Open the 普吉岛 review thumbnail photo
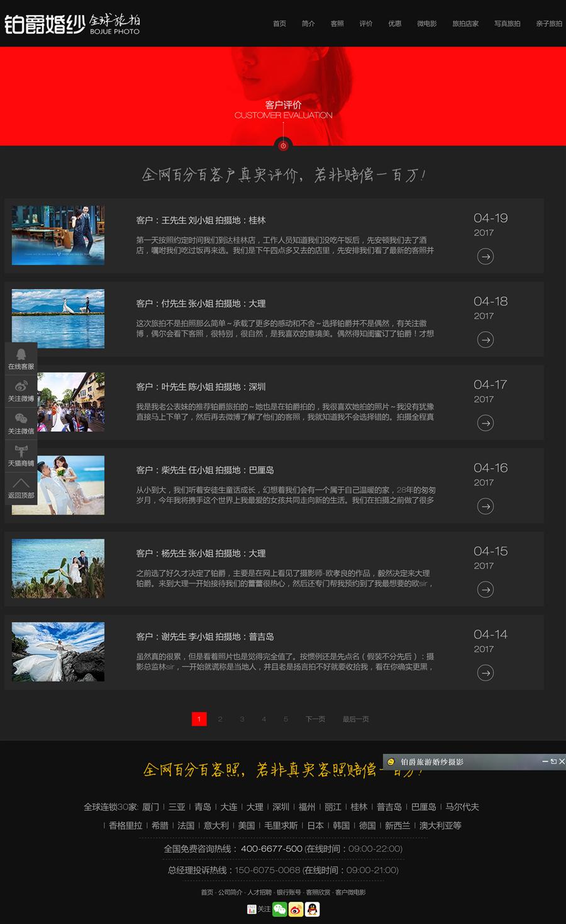The height and width of the screenshot is (924, 566). pos(58,651)
